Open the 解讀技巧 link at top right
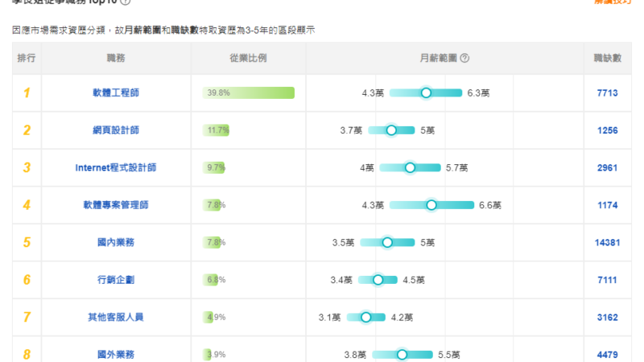644x362 pixels. (612, 2)
